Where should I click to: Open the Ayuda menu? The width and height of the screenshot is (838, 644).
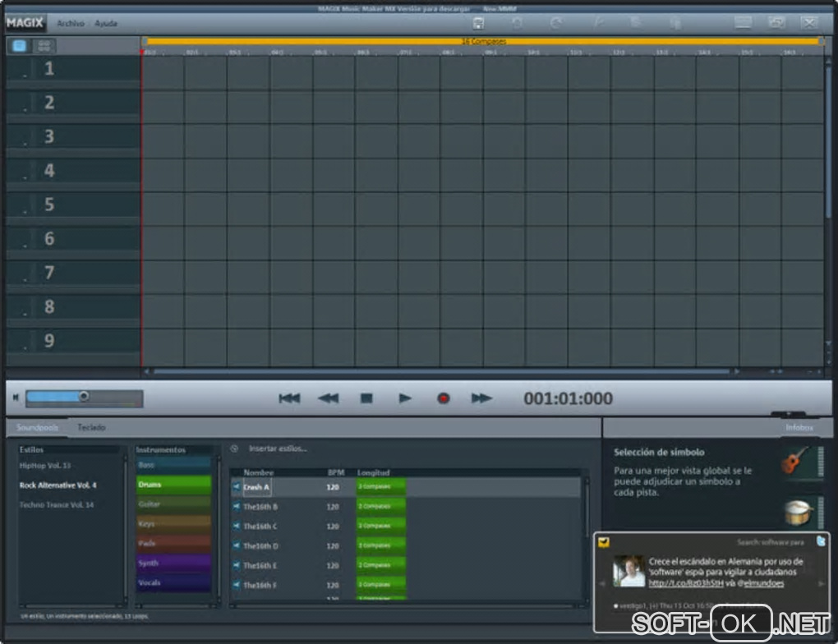pos(106,24)
